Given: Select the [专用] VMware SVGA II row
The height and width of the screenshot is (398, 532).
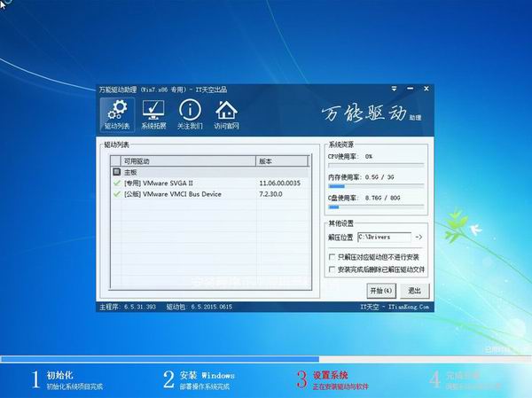Looking at the screenshot, I should (209, 183).
